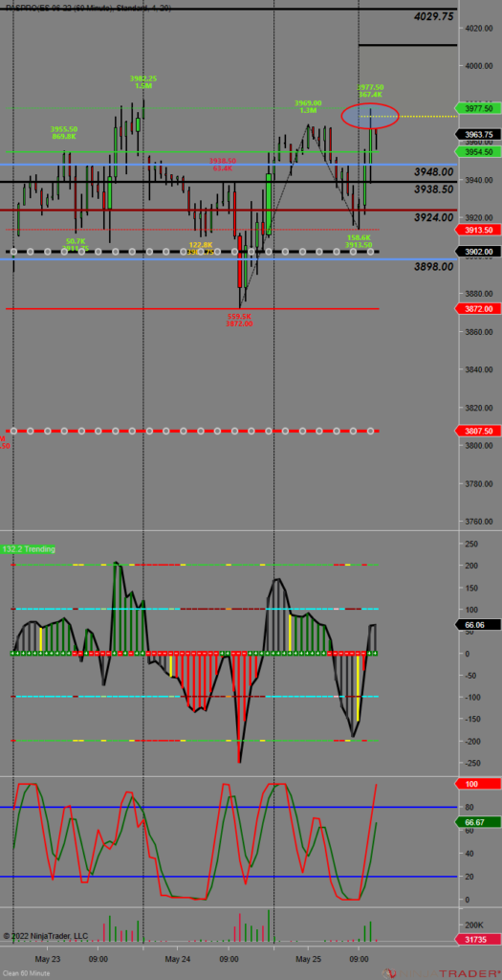Open the Clean 60 Minute chart tab
The height and width of the screenshot is (980, 502).
point(27,973)
